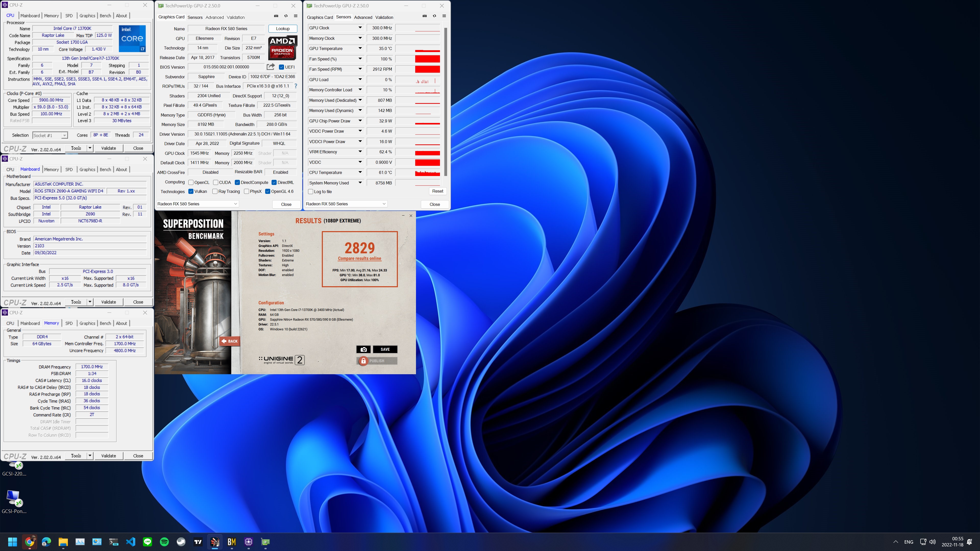Toggle the Ray Tracing checkbox
Screen dimensions: 980x551
(x=215, y=191)
